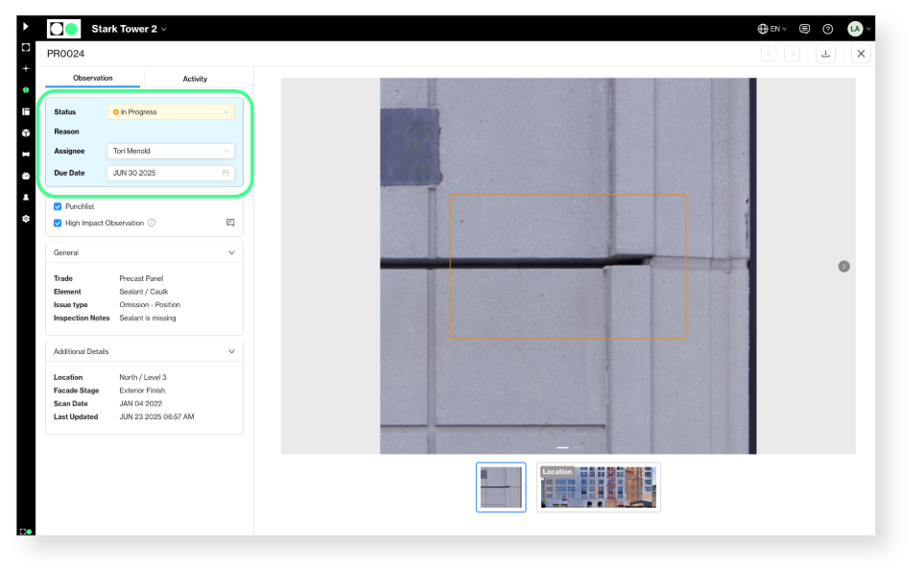Click the 'North / Level 3' location value
The height and width of the screenshot is (570, 924).
[x=143, y=377]
